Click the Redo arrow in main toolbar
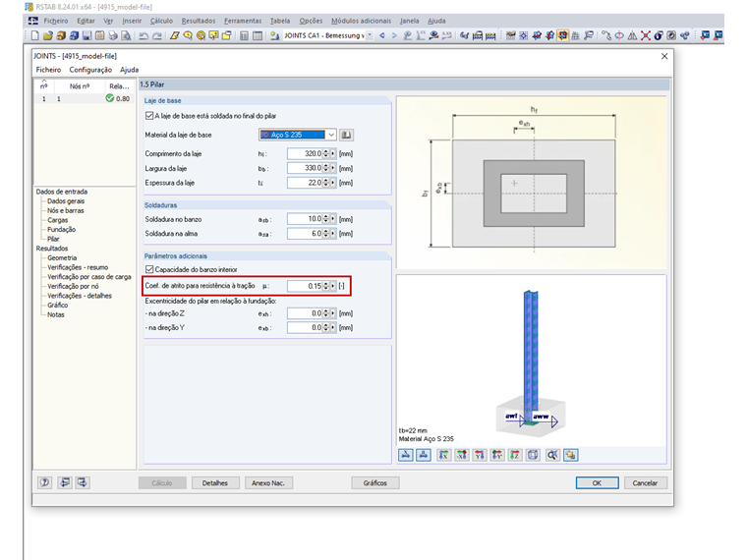 click(156, 35)
